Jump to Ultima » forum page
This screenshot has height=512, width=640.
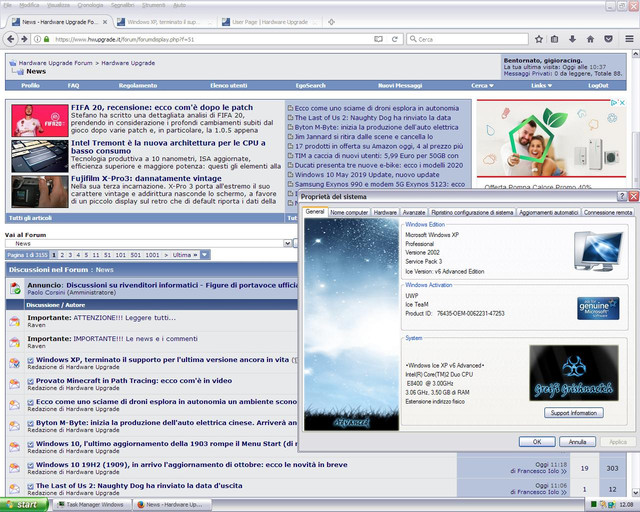185,255
